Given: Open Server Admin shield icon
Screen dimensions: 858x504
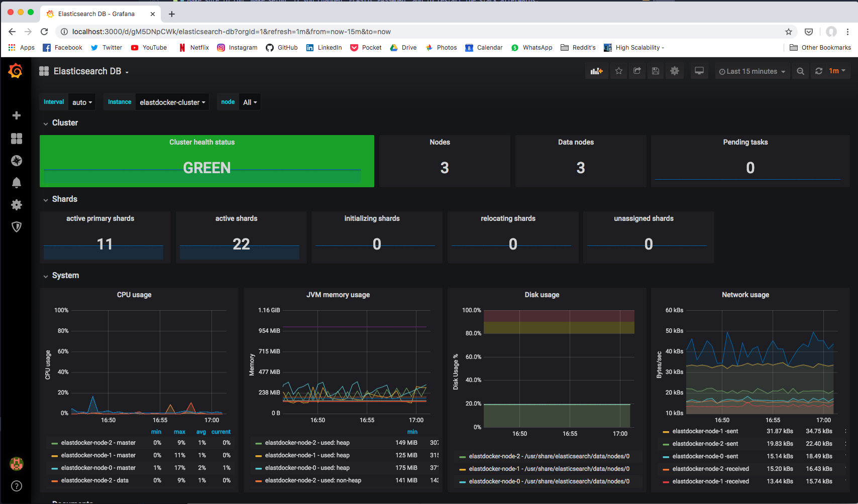Looking at the screenshot, I should tap(17, 227).
